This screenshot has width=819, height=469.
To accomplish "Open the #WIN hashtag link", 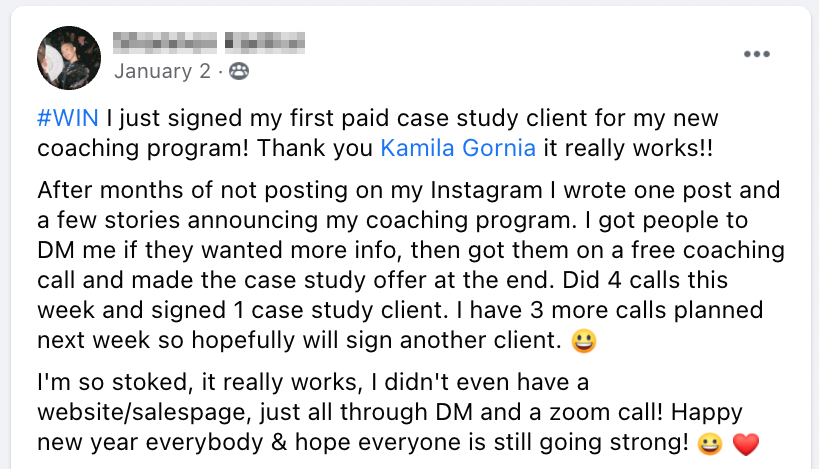I will point(67,119).
